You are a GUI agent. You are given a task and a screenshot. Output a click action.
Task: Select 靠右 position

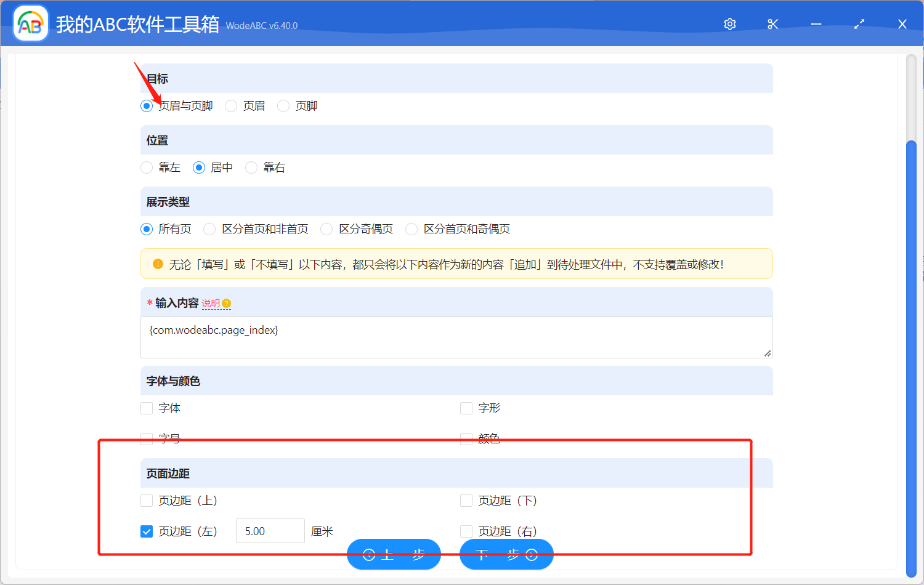[x=251, y=167]
